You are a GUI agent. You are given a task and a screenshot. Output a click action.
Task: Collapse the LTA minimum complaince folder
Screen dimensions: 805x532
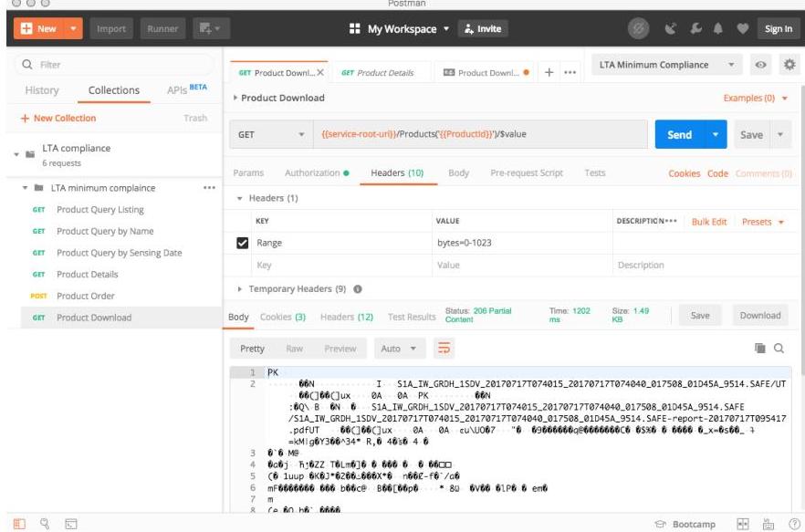point(25,188)
